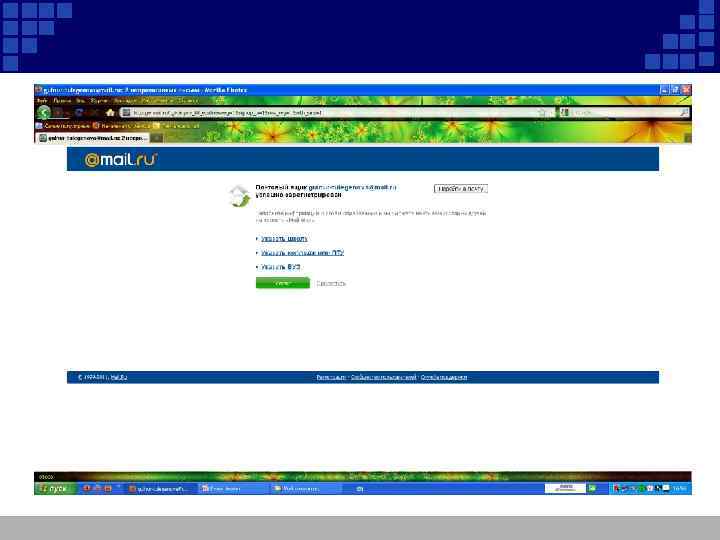
Task: Open the 'Указать колледж или ПТУ' link
Action: (x=302, y=253)
